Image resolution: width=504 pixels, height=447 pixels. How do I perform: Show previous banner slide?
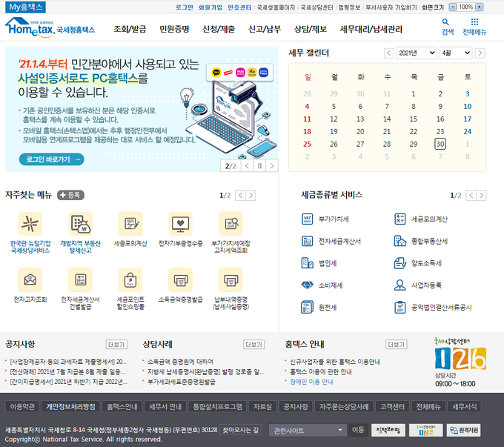tap(247, 166)
